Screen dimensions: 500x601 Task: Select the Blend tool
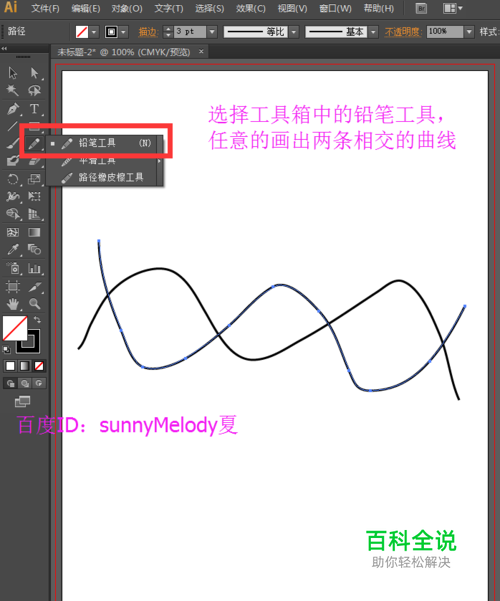[x=34, y=250]
